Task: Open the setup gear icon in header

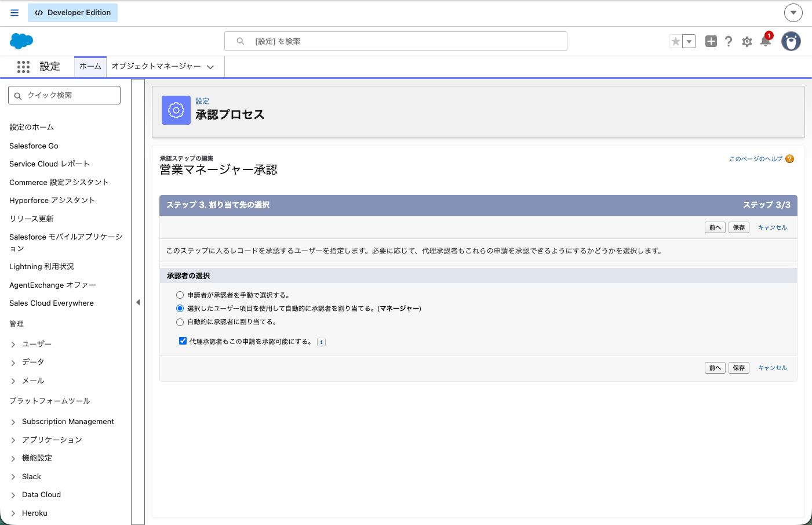Action: point(747,41)
